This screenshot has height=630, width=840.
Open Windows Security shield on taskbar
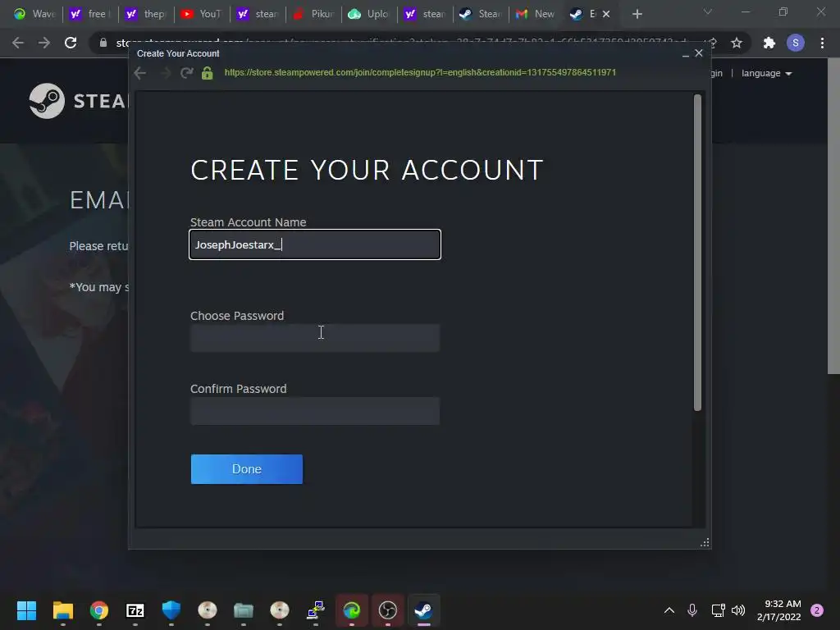coord(171,610)
